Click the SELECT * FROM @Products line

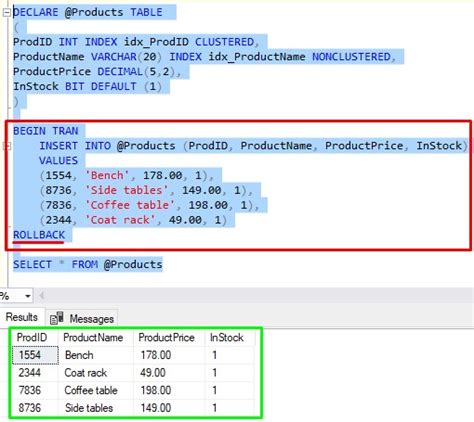[x=88, y=265]
